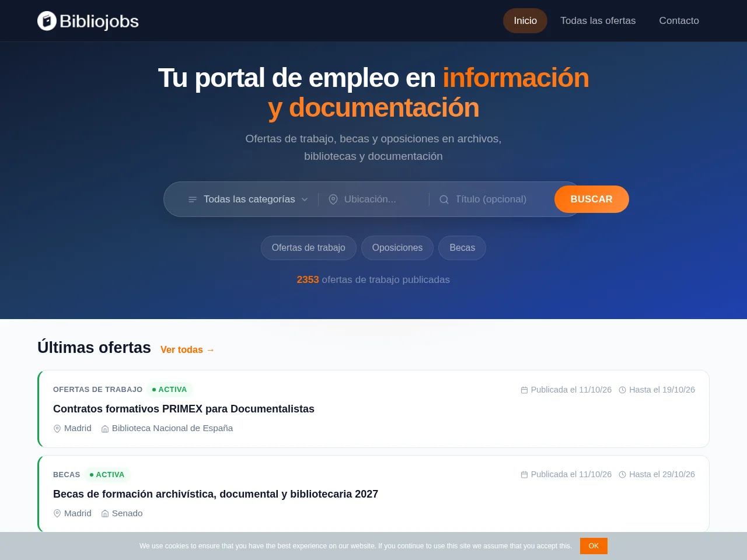The image size is (747, 560).
Task: Click Publicada el 11/10/26 on PRIMEX offer
Action: (x=571, y=390)
